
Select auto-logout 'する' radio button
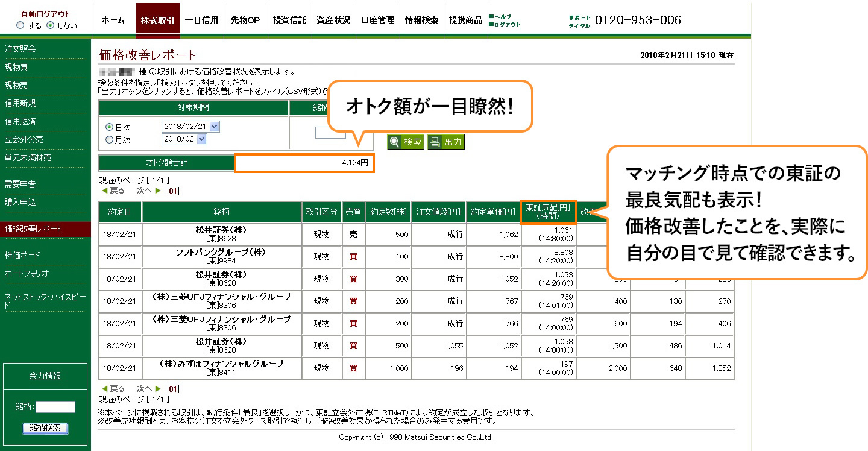[x=20, y=25]
